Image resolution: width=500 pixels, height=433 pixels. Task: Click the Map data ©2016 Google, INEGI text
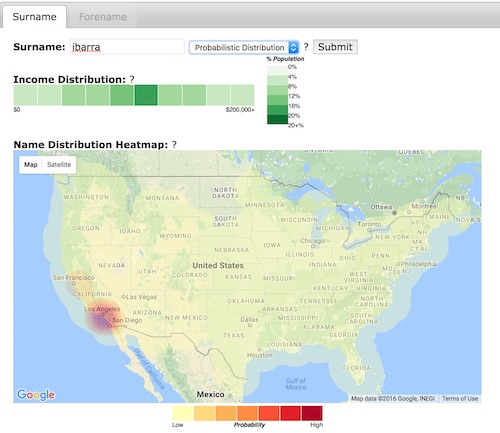pyautogui.click(x=393, y=399)
